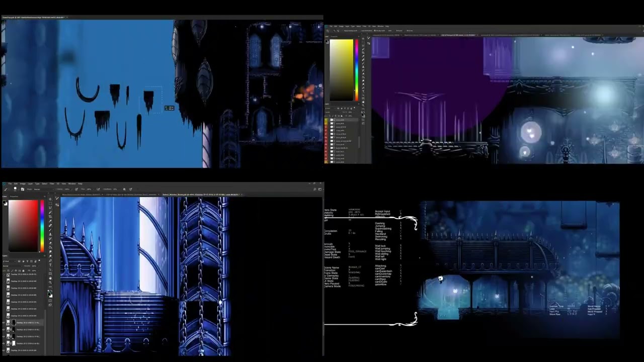The height and width of the screenshot is (362, 644).
Task: Select Crop tool in bottom-left Photoshop
Action: 50,216
